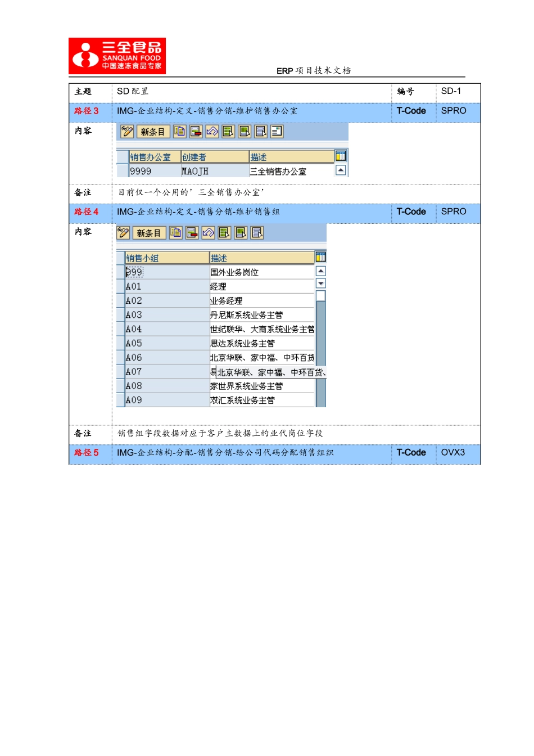Click Deselect All icon in sales office toolbar
Screen dimensions: 534x756
tap(261, 132)
